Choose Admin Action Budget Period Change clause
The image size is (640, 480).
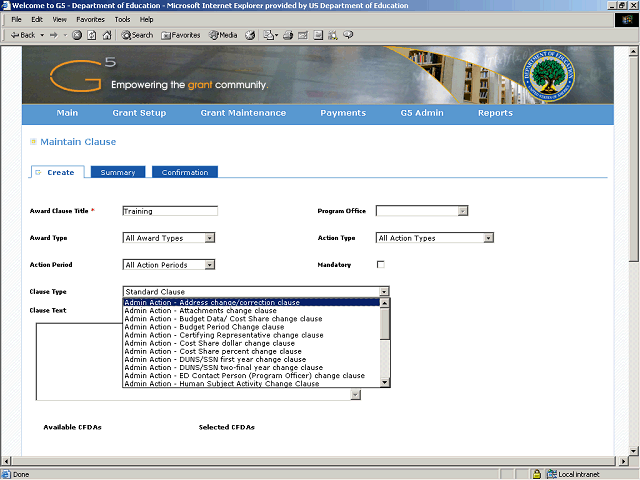[x=251, y=327]
